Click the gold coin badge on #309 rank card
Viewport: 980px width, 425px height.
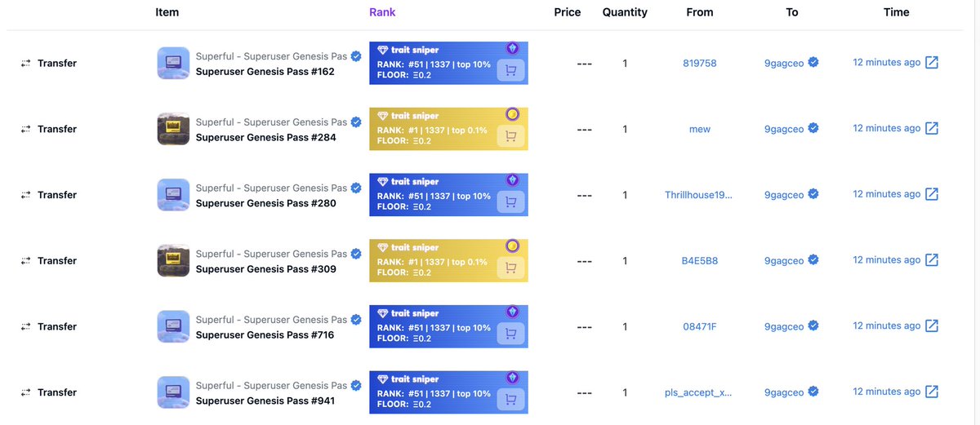512,246
